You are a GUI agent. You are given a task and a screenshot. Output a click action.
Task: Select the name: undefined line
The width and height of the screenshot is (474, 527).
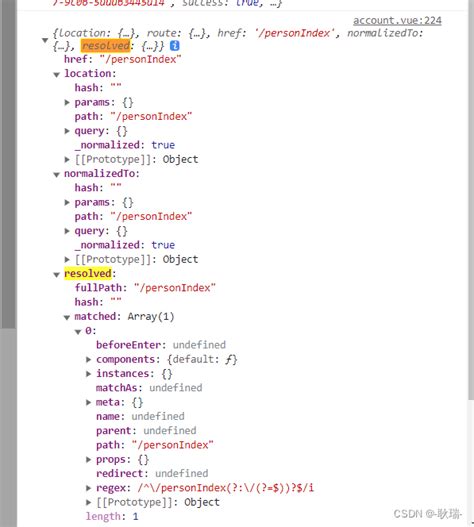140,416
